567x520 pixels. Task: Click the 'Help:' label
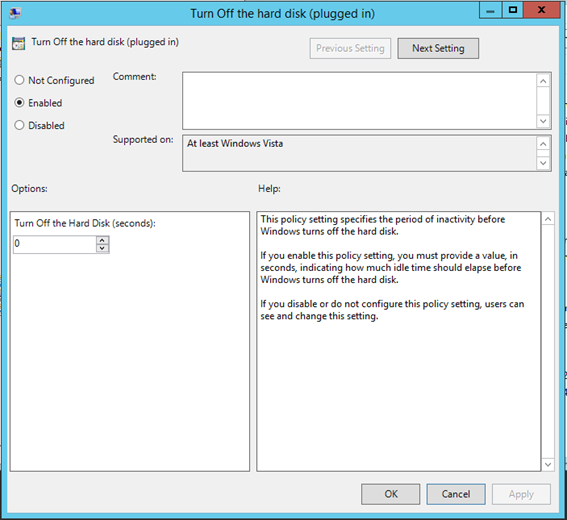pos(269,188)
